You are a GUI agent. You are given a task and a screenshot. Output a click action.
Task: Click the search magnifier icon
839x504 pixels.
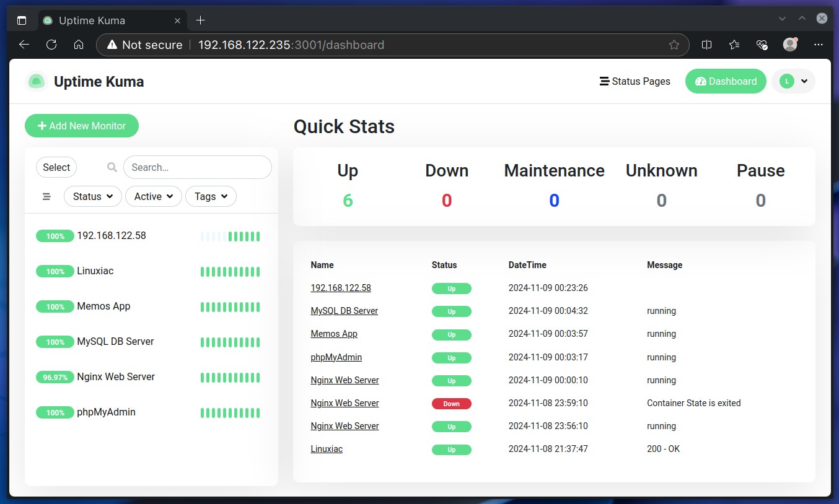(x=112, y=167)
